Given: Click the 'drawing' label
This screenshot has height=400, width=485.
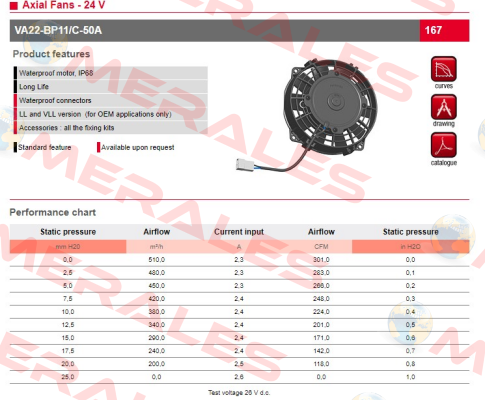Looking at the screenshot, I should pos(444,124).
